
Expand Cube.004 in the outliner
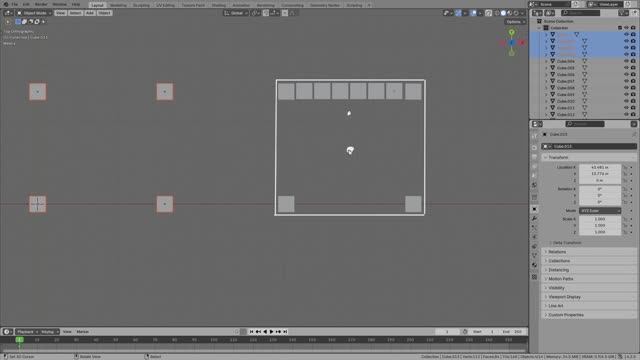pos(547,61)
